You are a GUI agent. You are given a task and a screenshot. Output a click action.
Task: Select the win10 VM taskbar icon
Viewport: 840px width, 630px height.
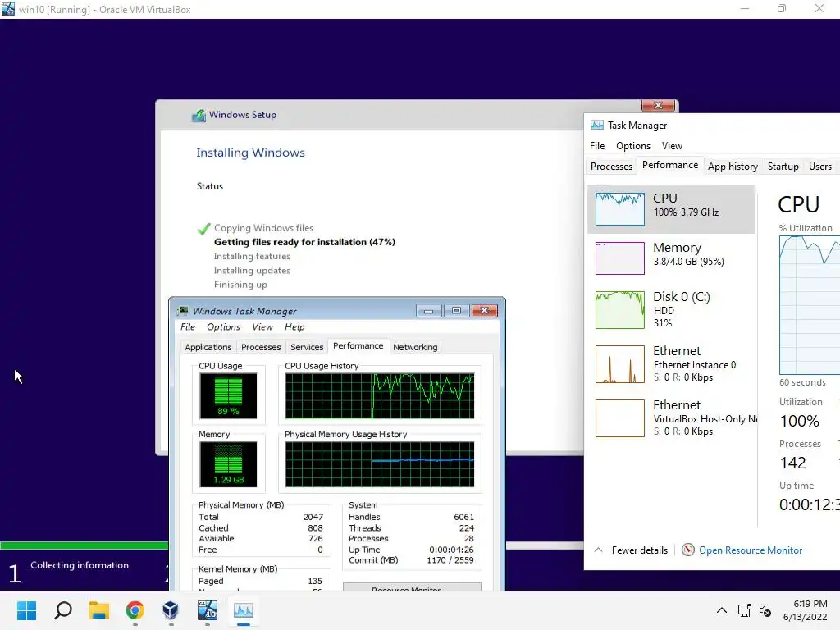tap(208, 610)
